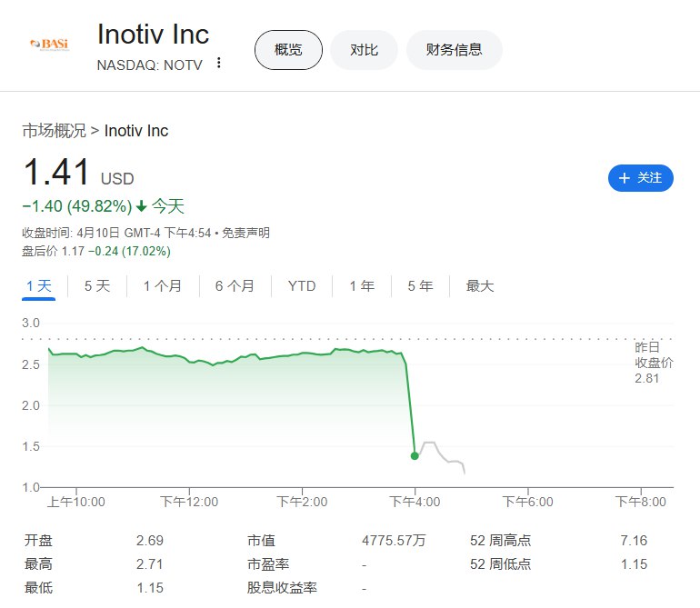Select the 1 天 chart range

[39, 286]
